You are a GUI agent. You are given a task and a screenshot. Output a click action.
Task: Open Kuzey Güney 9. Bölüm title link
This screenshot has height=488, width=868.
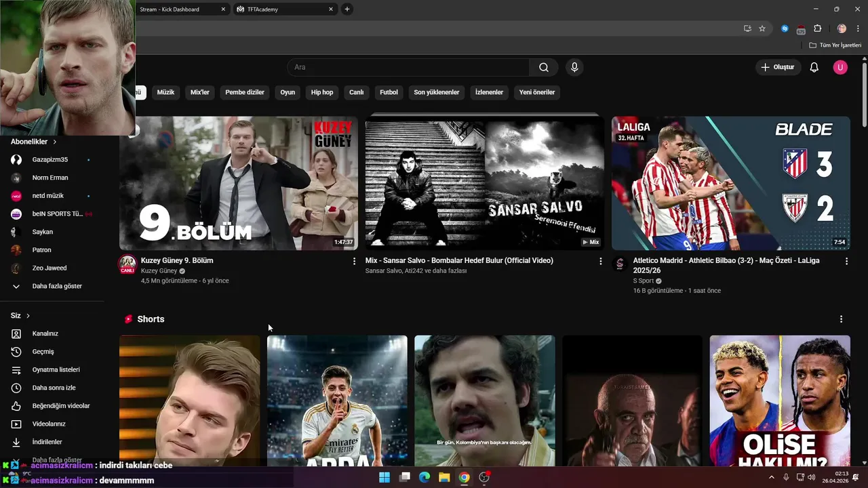pos(177,260)
